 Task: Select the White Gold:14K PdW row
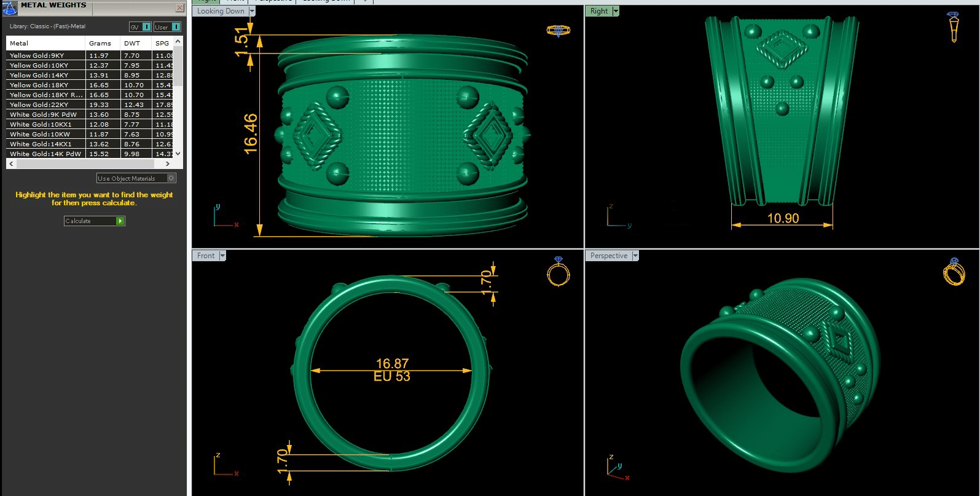(90, 154)
